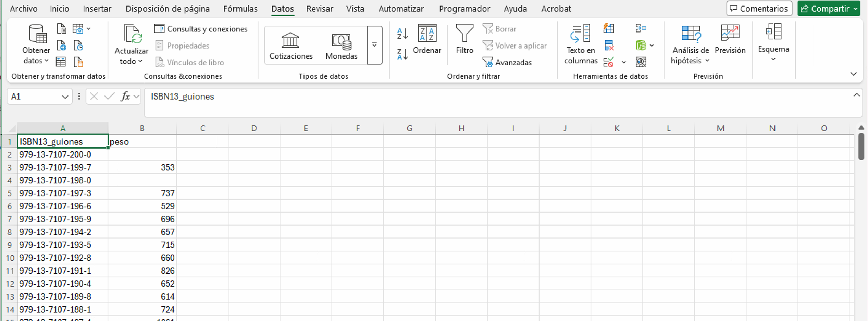This screenshot has width=868, height=321.
Task: Expand Data Model dropdown arrow
Action: point(652,45)
